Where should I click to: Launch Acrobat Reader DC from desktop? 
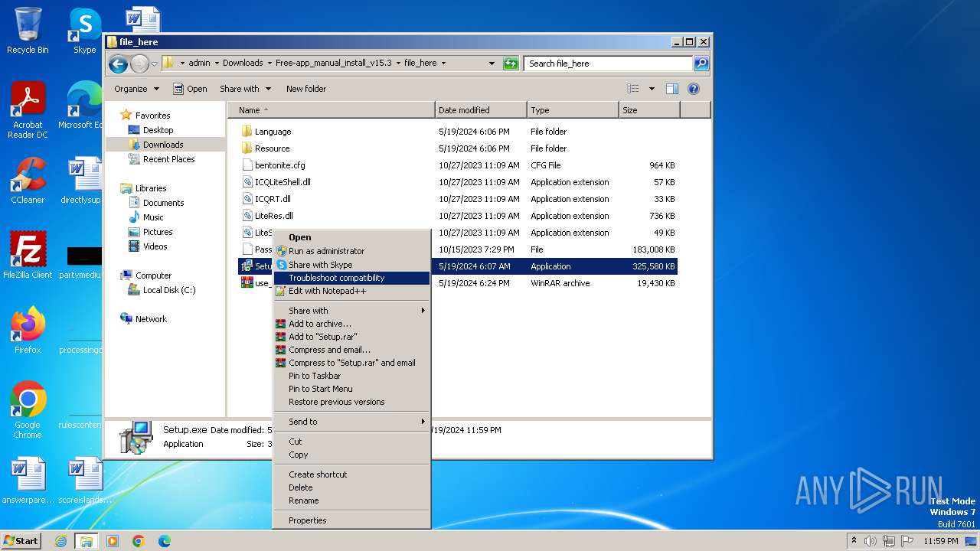(x=28, y=110)
